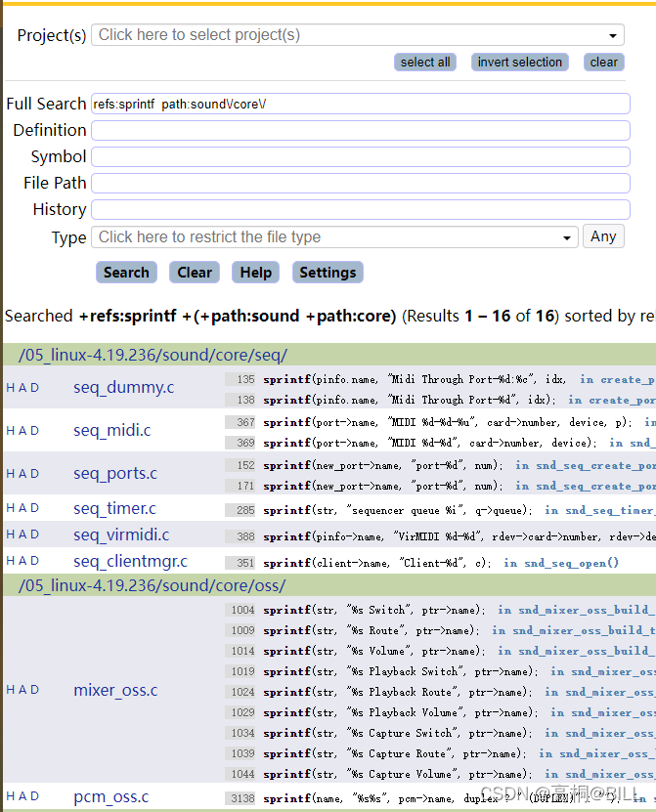Go to line 1024 Playback Route result
Image resolution: width=656 pixels, height=812 pixels.
point(241,692)
